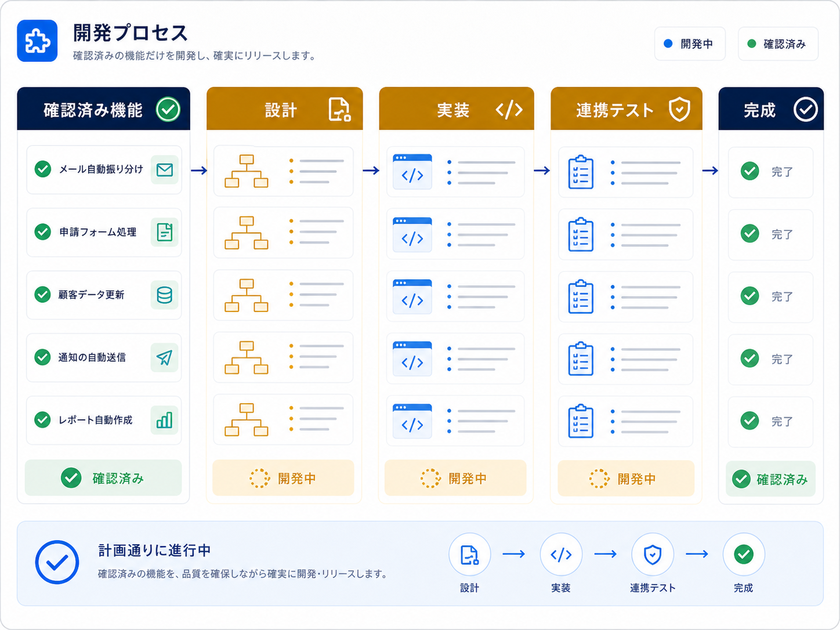Select the 通知の自動送信 feature text

click(92, 357)
